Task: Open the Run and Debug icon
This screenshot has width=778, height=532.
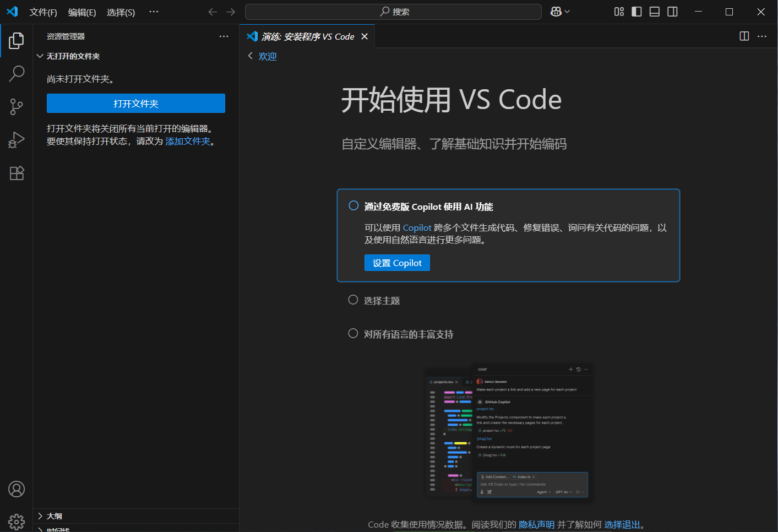Action: pyautogui.click(x=16, y=140)
